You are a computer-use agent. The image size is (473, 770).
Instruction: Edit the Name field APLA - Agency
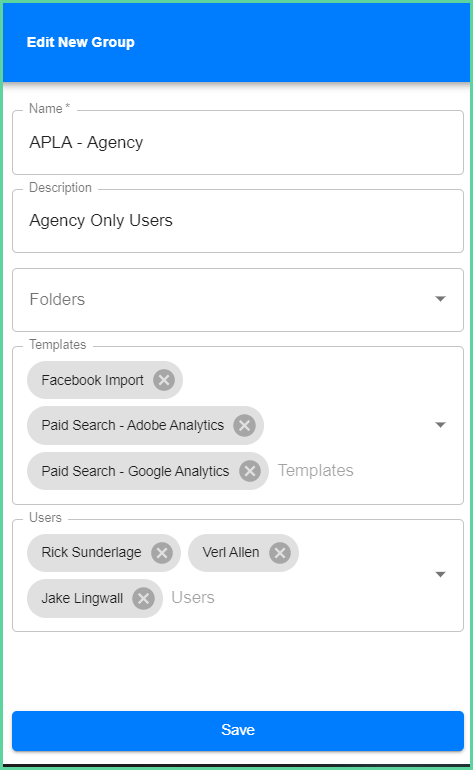point(238,142)
